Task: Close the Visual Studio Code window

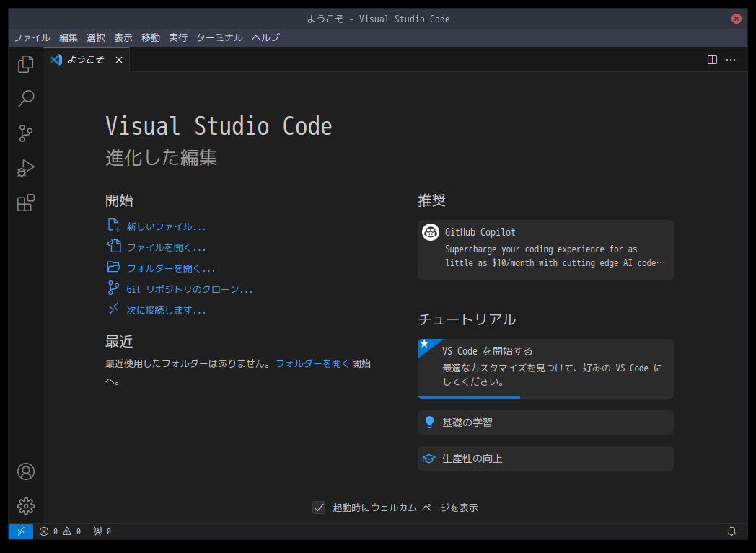Action: click(737, 19)
